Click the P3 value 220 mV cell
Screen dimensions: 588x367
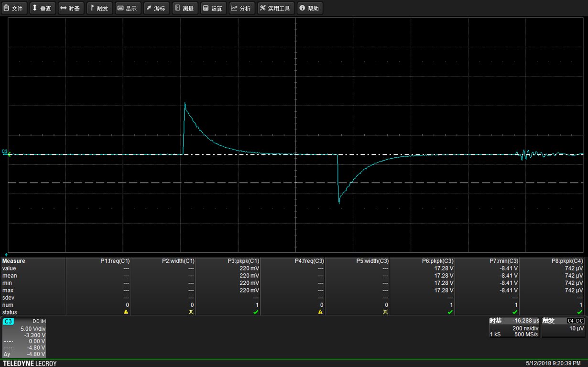coord(250,268)
